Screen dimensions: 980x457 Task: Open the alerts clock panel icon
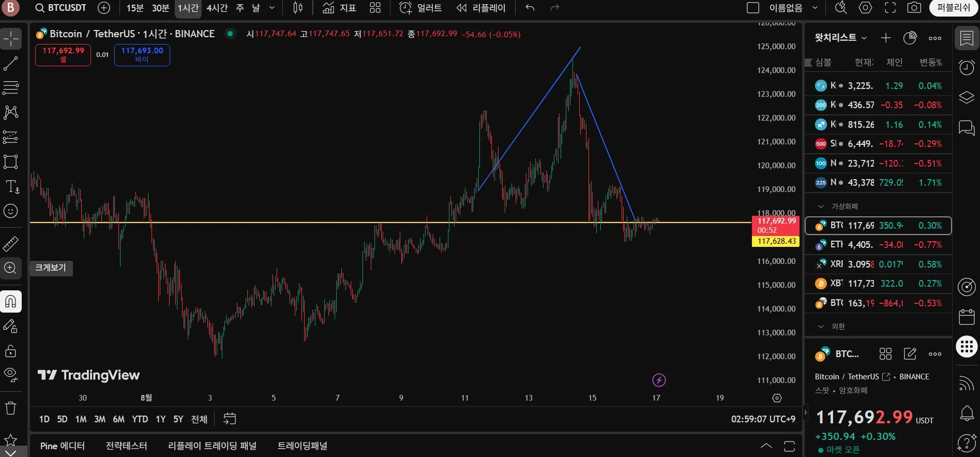967,67
